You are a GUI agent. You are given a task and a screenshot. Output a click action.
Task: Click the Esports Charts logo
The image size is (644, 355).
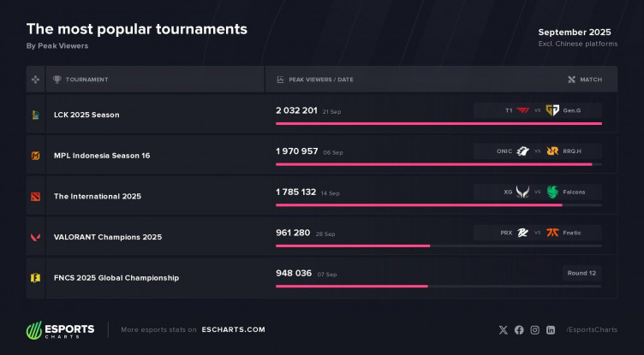tap(60, 329)
